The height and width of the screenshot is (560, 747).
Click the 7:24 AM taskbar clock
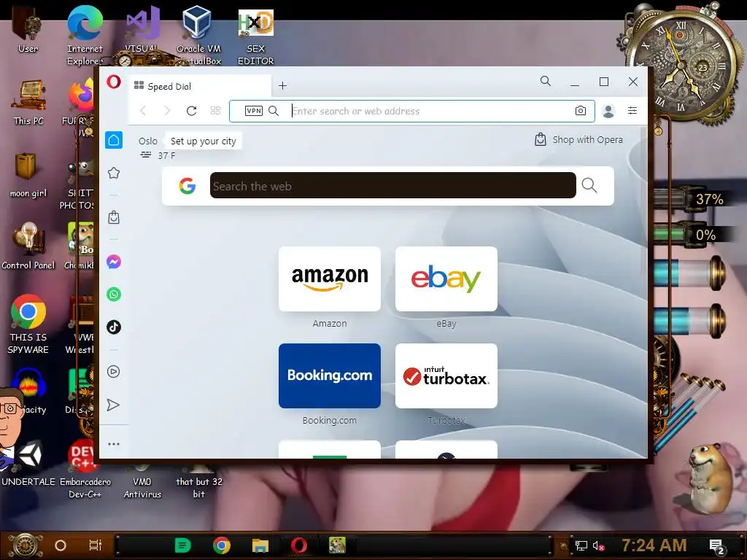tap(654, 545)
